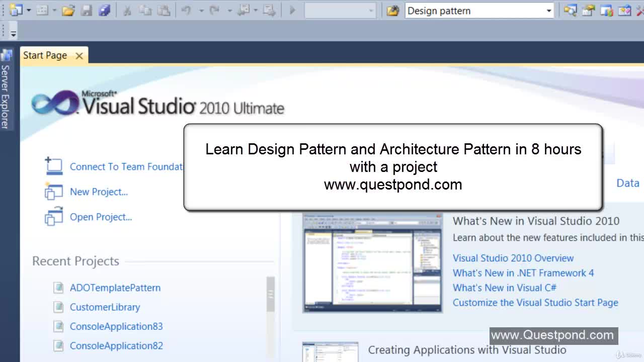
Task: Open the Properties Window toolbar icon
Action: pos(588,10)
